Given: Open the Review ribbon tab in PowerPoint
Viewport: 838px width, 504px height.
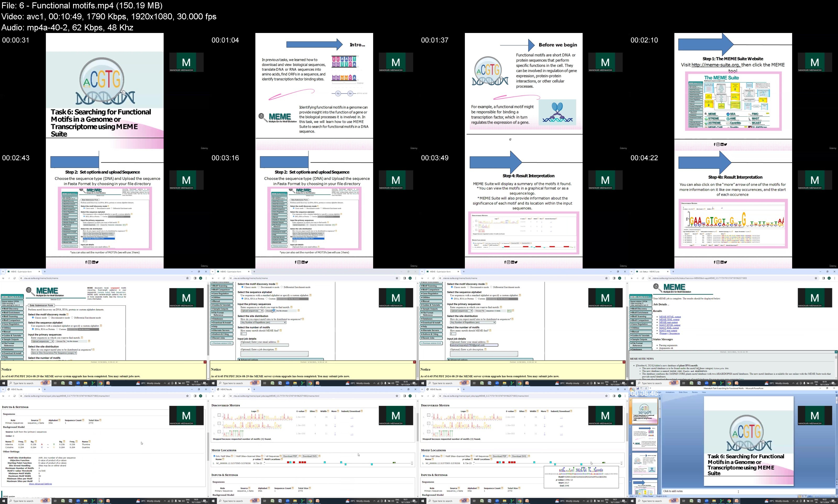Looking at the screenshot, I should [x=694, y=392].
